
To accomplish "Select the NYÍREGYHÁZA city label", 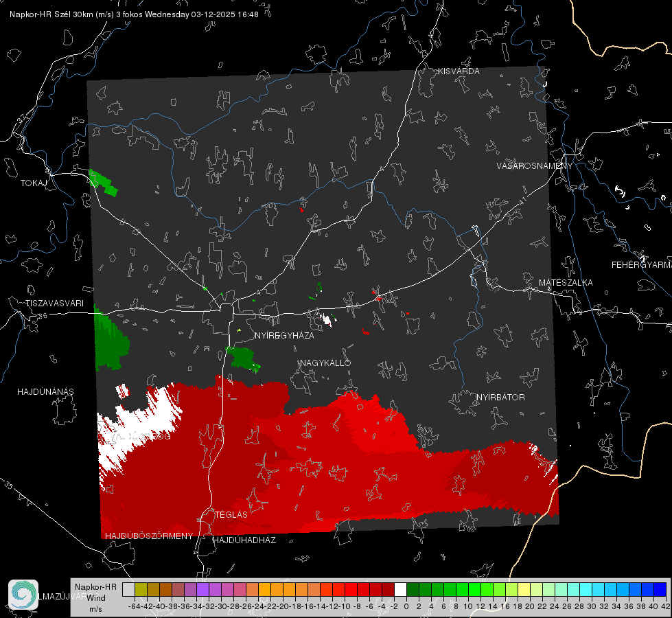I will click(x=284, y=336).
